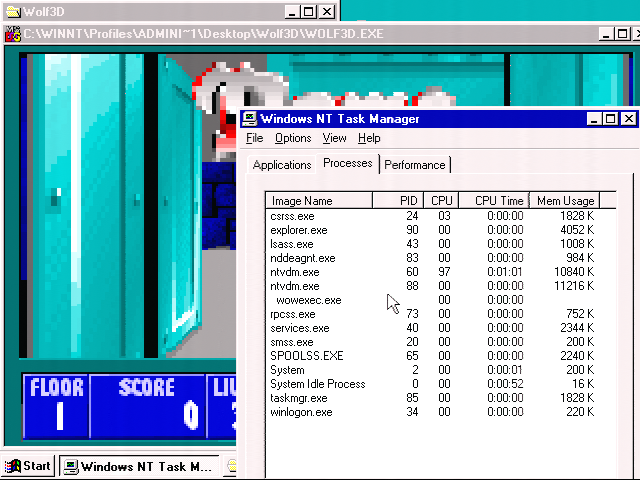Select the csrss.exe process row
The width and height of the screenshot is (640, 480).
[x=433, y=216]
